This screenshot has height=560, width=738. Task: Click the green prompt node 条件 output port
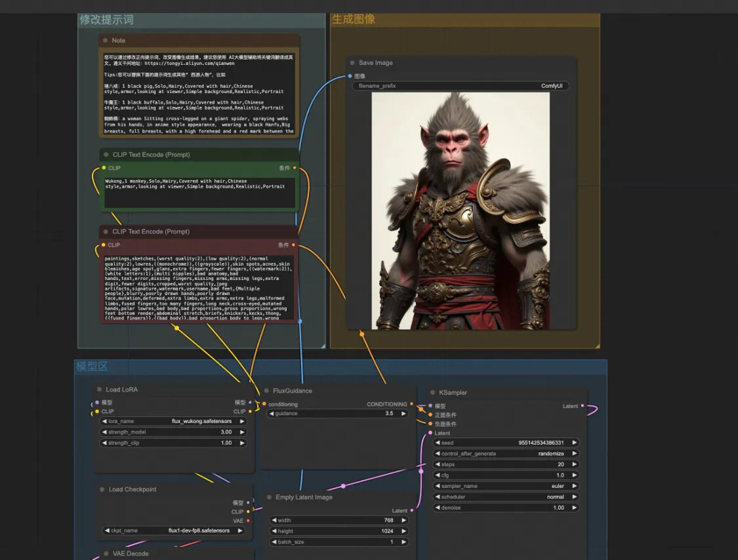295,167
